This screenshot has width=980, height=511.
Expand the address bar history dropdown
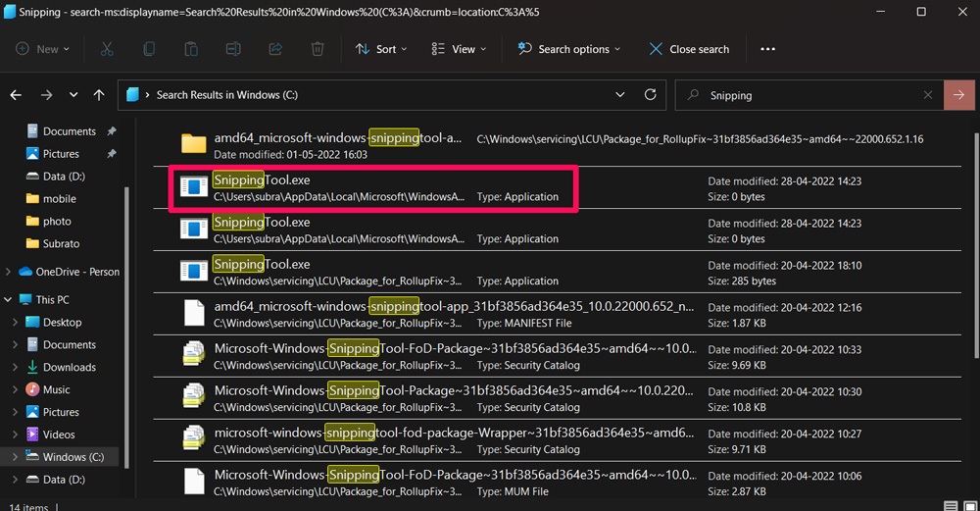[619, 95]
